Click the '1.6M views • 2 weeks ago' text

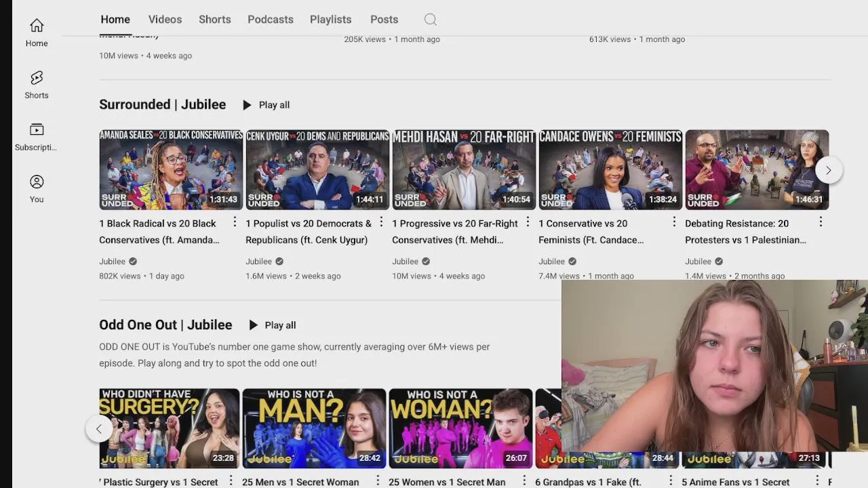click(293, 276)
